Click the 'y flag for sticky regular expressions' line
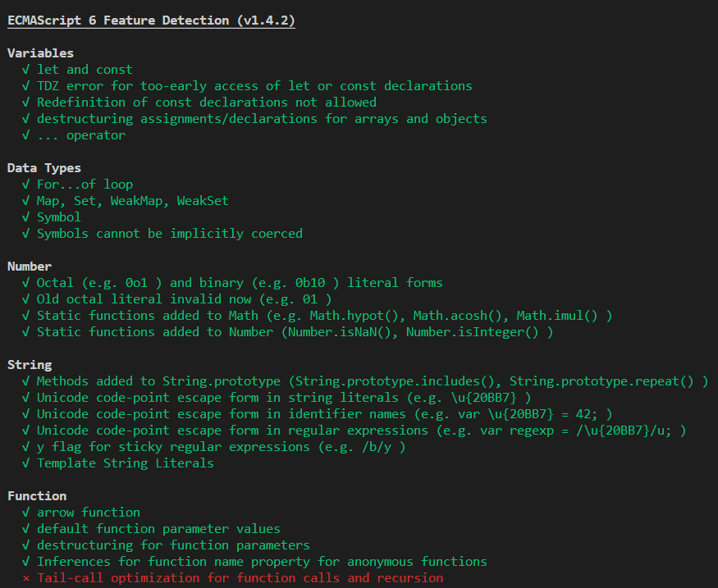 (x=221, y=447)
